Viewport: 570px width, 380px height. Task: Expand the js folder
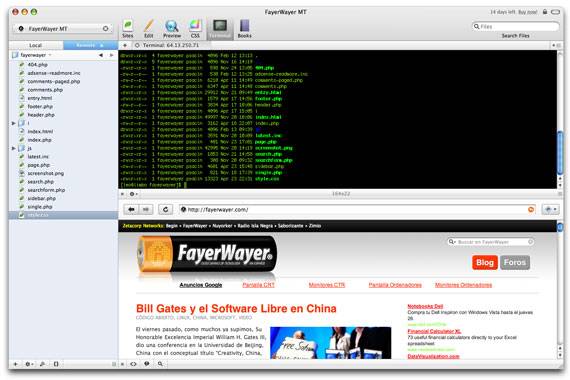pos(13,148)
